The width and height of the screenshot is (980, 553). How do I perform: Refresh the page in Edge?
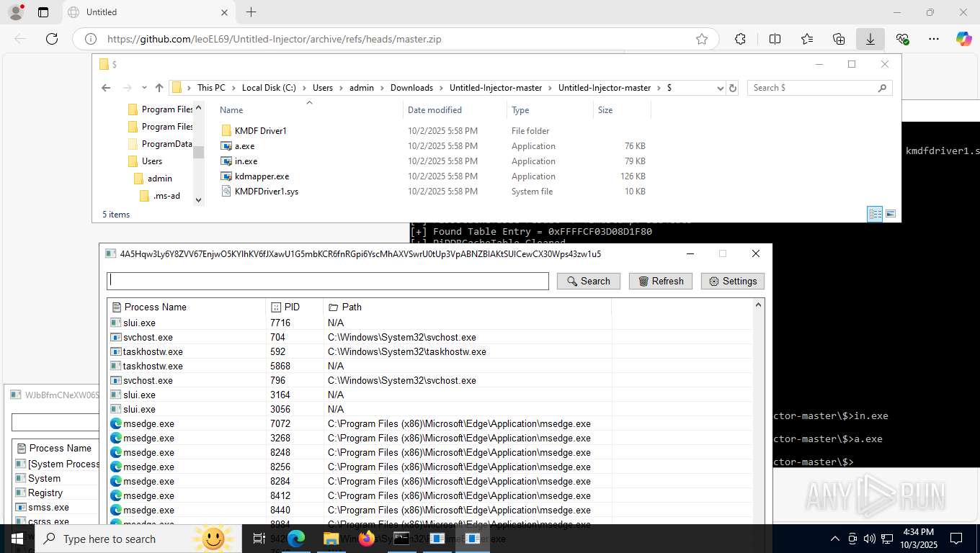(x=52, y=39)
